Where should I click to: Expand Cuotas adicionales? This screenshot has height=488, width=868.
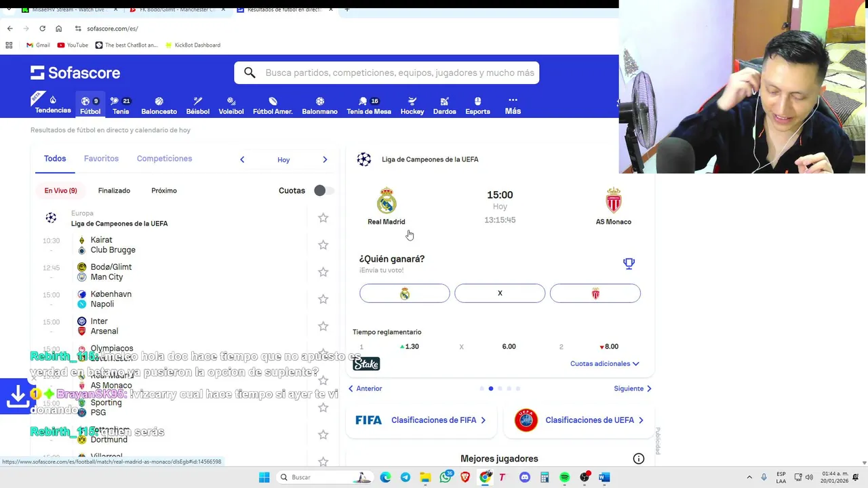[x=604, y=364]
